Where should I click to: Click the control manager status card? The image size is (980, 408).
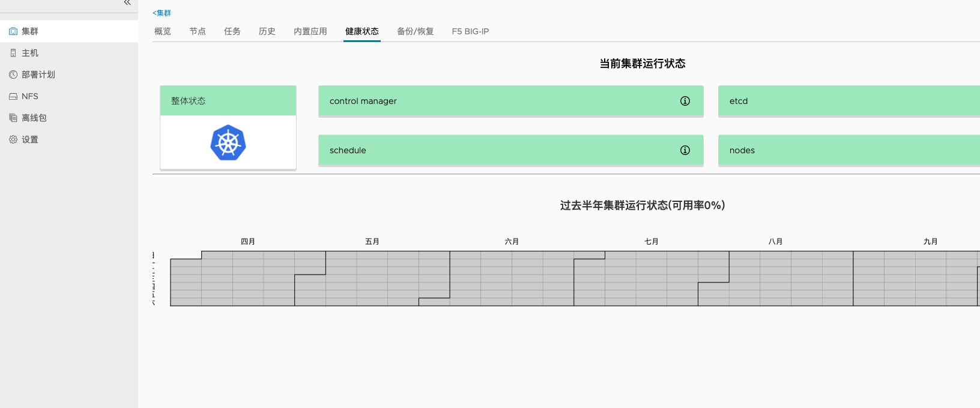click(x=511, y=101)
